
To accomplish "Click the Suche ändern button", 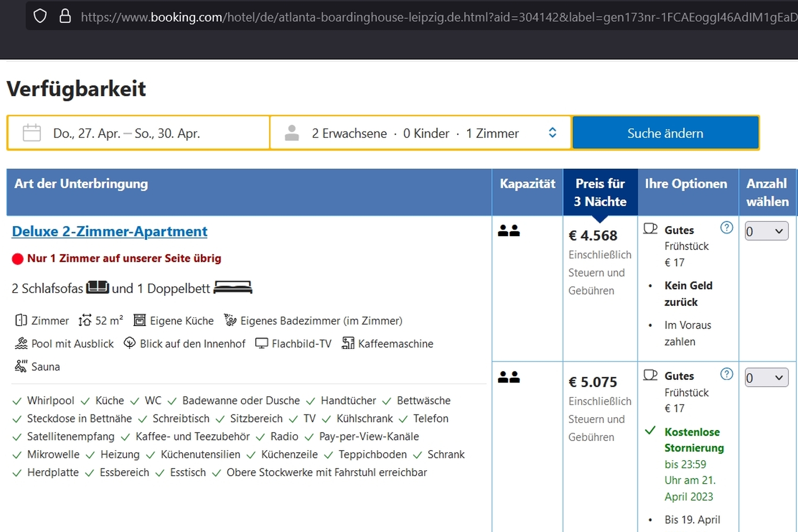I will [665, 133].
